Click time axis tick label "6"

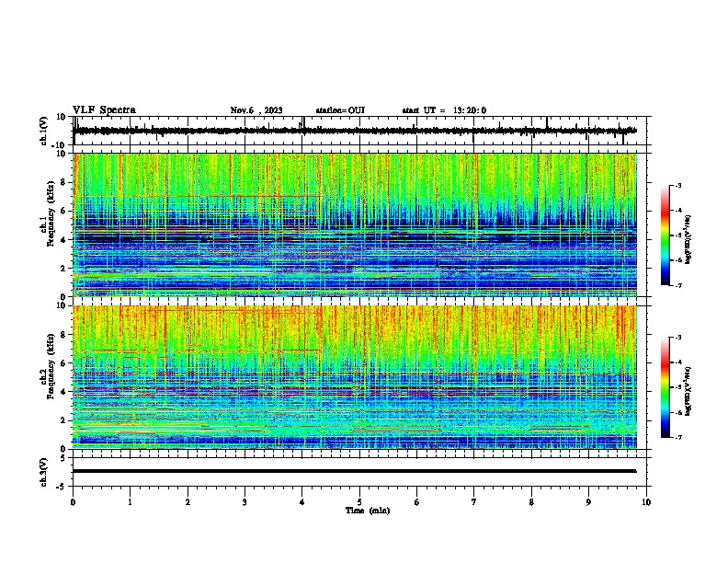pos(417,502)
